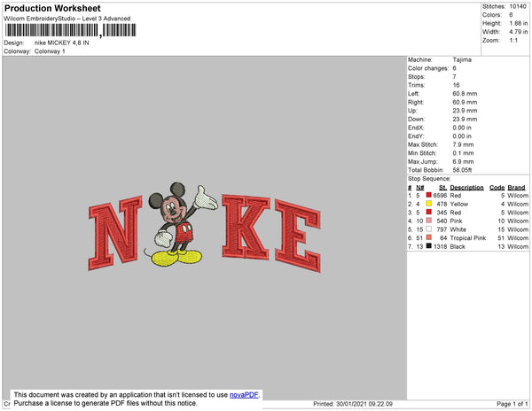Select the Tropical Pink swatch in row 6
This screenshot has width=532, height=411.
coord(429,237)
